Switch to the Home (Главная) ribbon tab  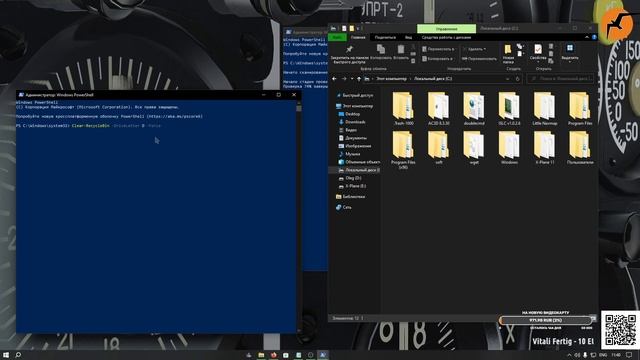coord(358,37)
